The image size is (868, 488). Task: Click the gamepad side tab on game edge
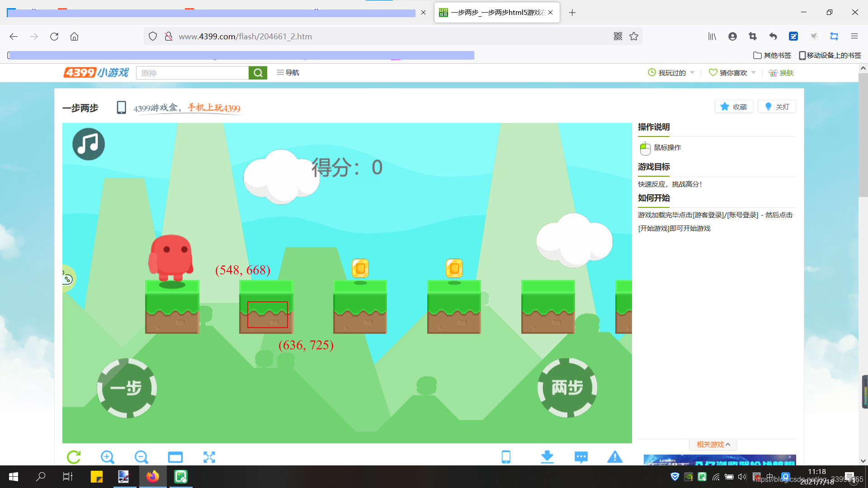pos(68,278)
